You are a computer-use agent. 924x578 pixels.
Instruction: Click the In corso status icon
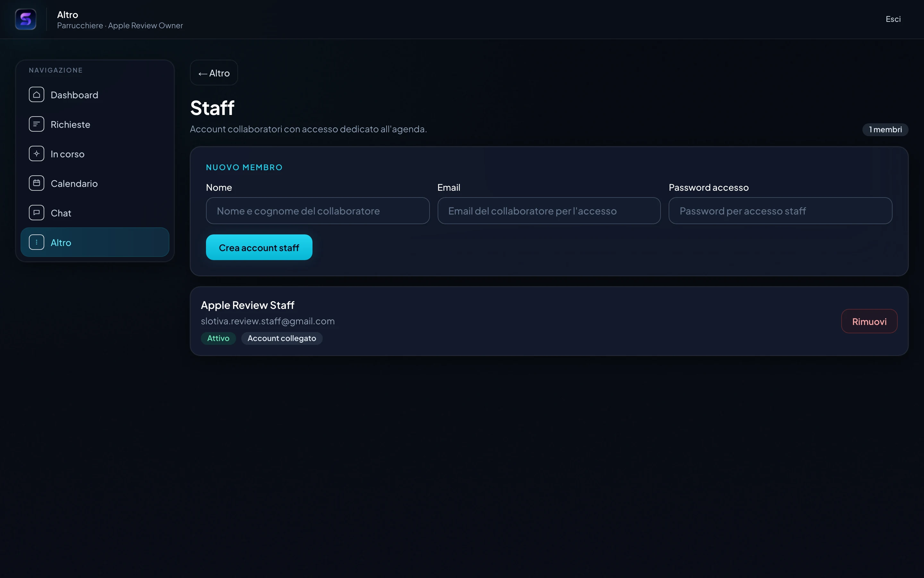coord(36,154)
